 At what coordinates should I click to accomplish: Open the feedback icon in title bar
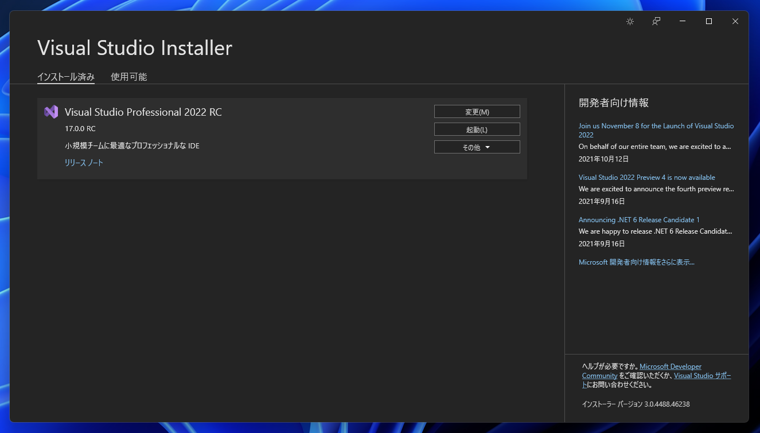tap(656, 21)
